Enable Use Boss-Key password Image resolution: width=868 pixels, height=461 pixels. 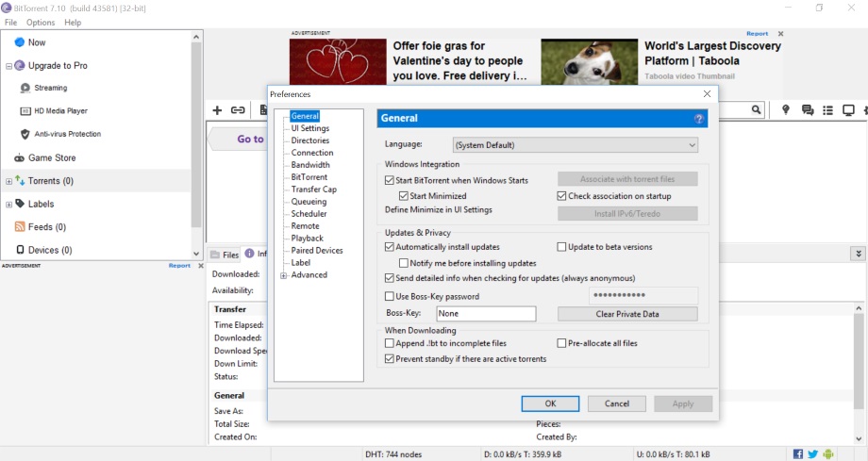click(390, 296)
